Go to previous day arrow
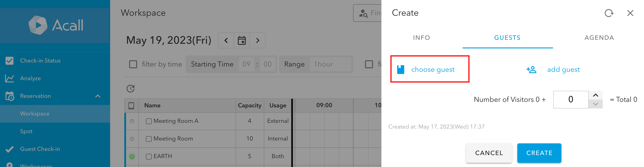Image resolution: width=644 pixels, height=167 pixels. 226,40
